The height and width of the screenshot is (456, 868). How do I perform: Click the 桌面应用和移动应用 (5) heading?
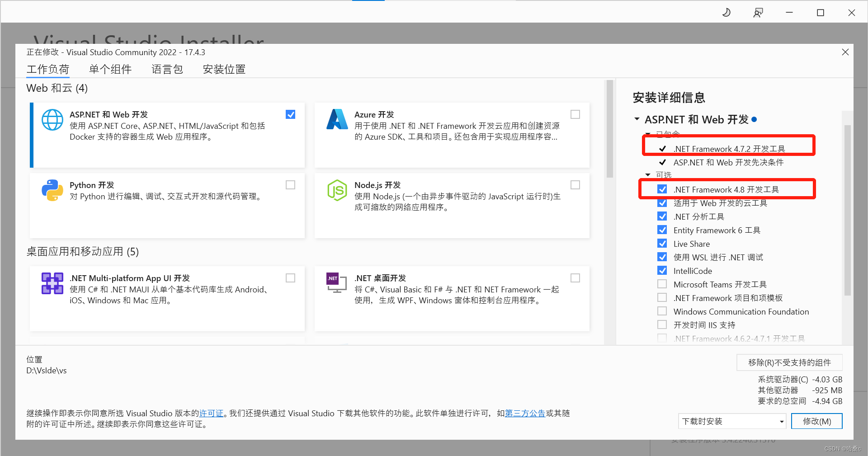click(x=83, y=252)
